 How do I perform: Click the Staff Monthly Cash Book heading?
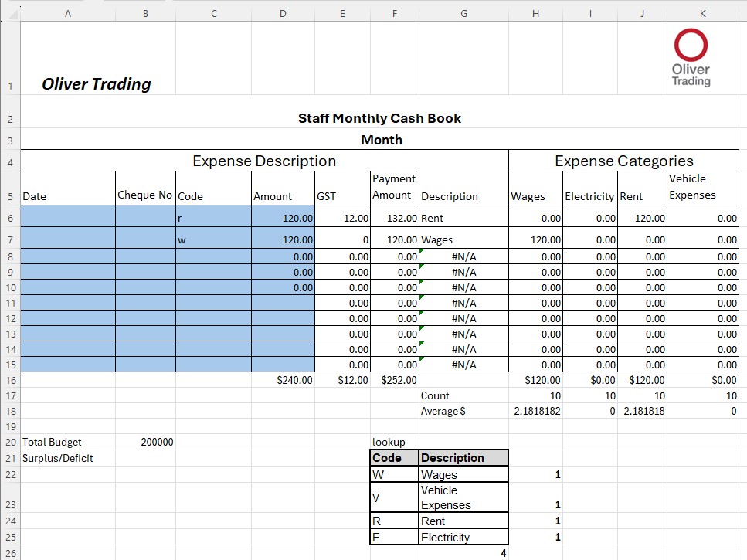(x=379, y=118)
